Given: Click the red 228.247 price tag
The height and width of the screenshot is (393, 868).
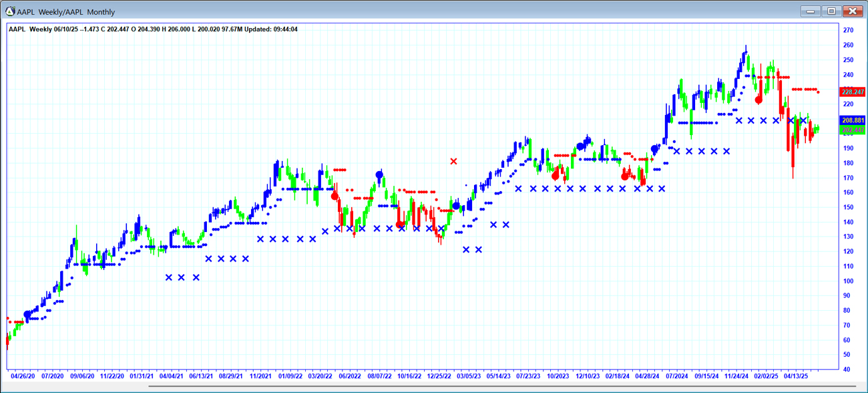Looking at the screenshot, I should 853,92.
